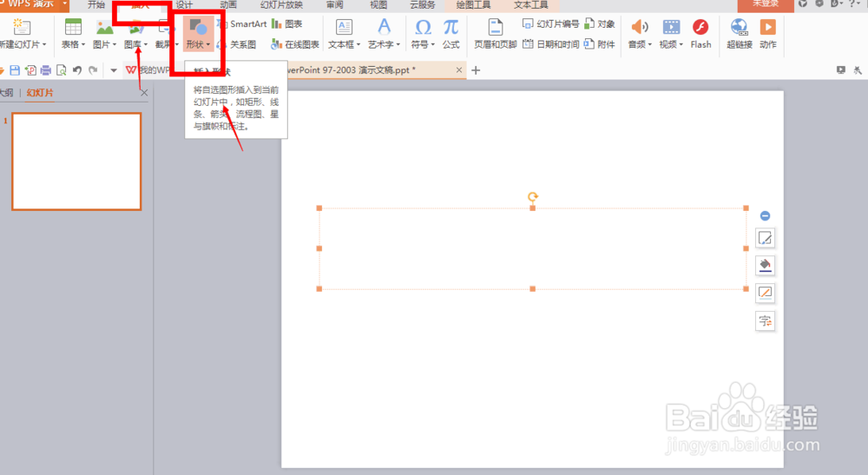Viewport: 868px width, 475px height.
Task: Click the rotate handle above the text box
Action: [x=533, y=196]
